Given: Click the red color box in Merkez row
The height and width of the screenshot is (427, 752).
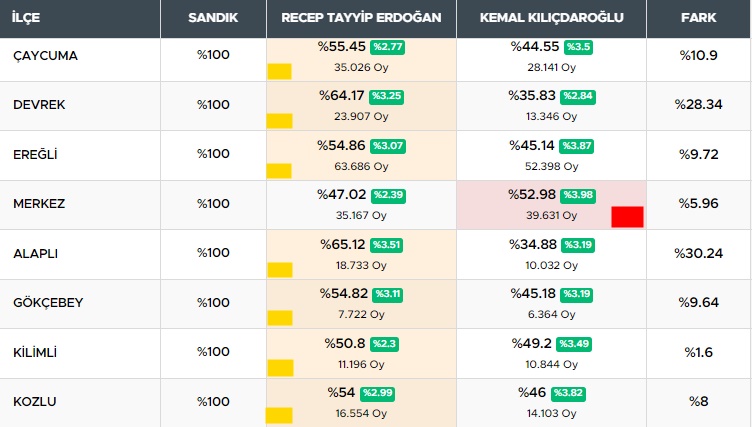Looking at the screenshot, I should click(627, 216).
